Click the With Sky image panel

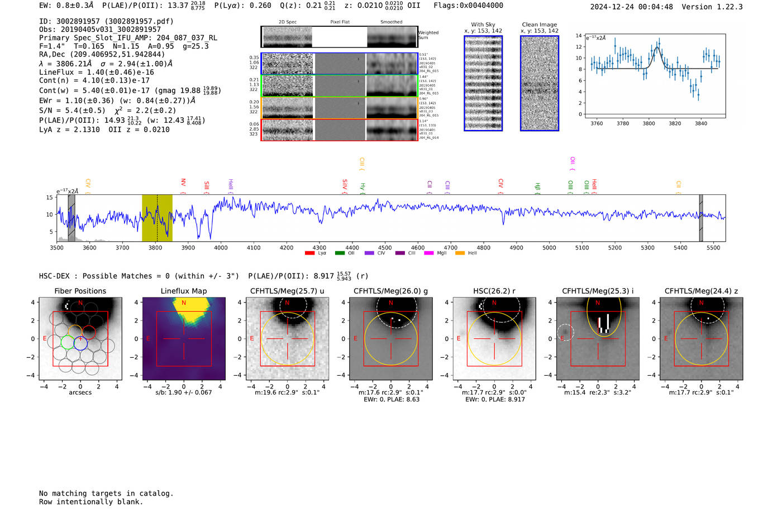coord(483,83)
